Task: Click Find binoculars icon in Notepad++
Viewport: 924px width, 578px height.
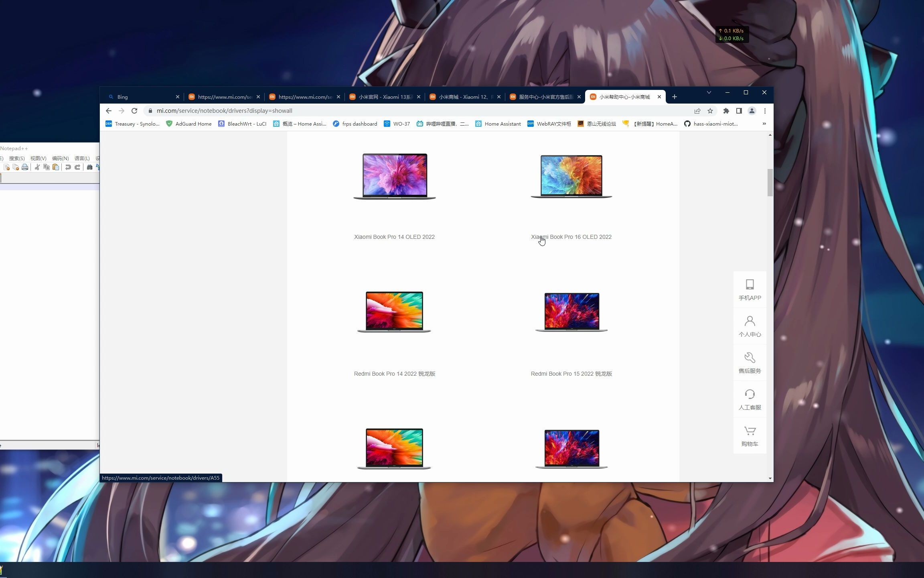Action: (89, 167)
